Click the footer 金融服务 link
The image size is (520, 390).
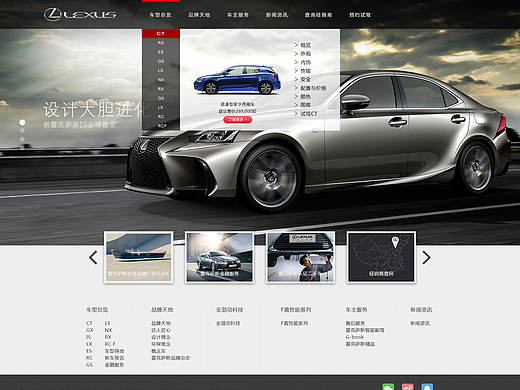click(x=114, y=365)
